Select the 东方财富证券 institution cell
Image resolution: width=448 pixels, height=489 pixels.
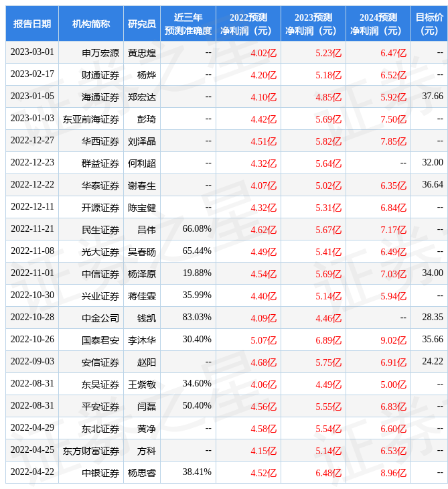point(91,451)
